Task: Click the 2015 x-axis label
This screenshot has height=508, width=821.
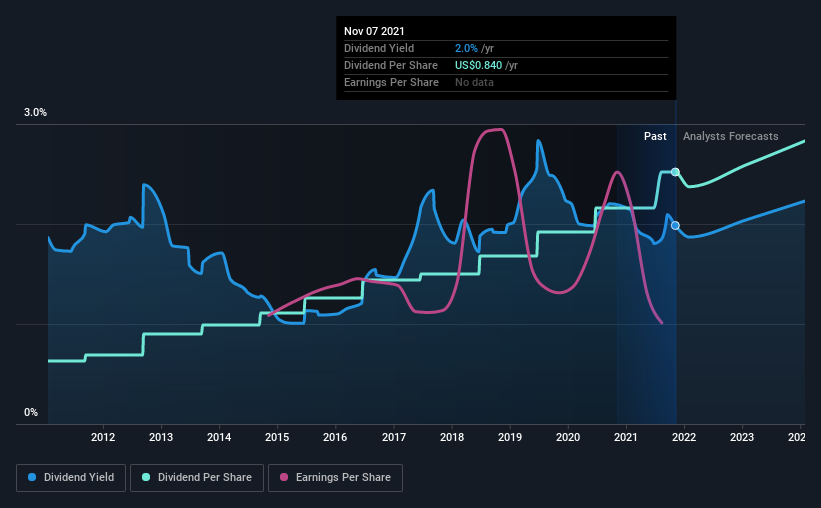Action: pyautogui.click(x=277, y=437)
